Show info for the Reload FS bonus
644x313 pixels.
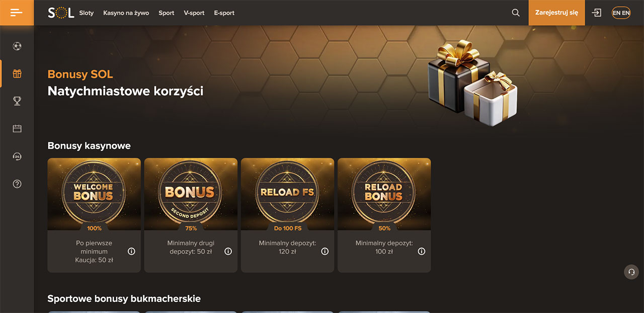[x=325, y=251]
